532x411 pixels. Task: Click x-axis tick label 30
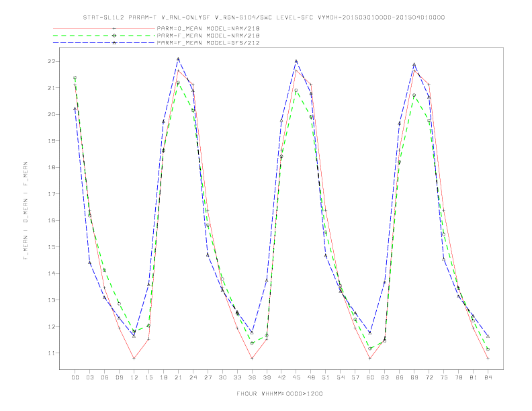point(222,377)
